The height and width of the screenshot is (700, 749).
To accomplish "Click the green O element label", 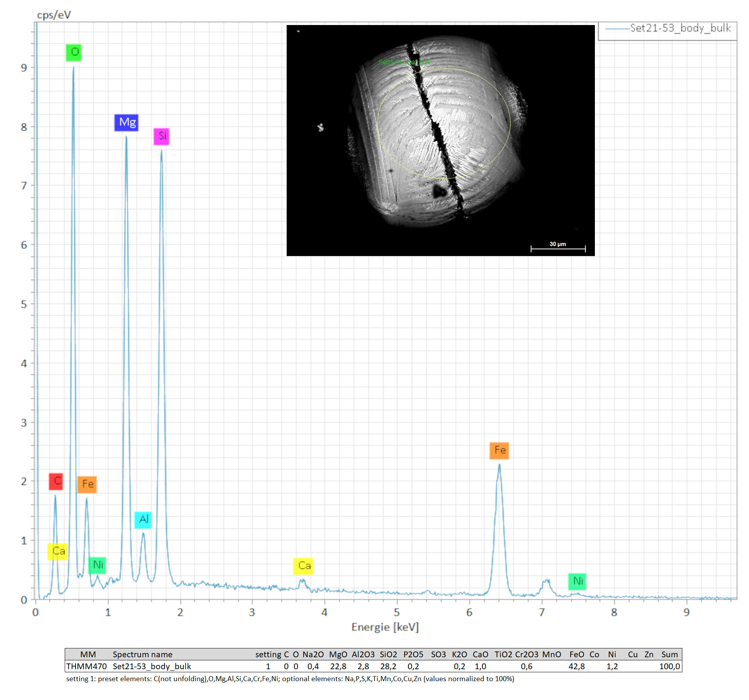I will click(74, 52).
